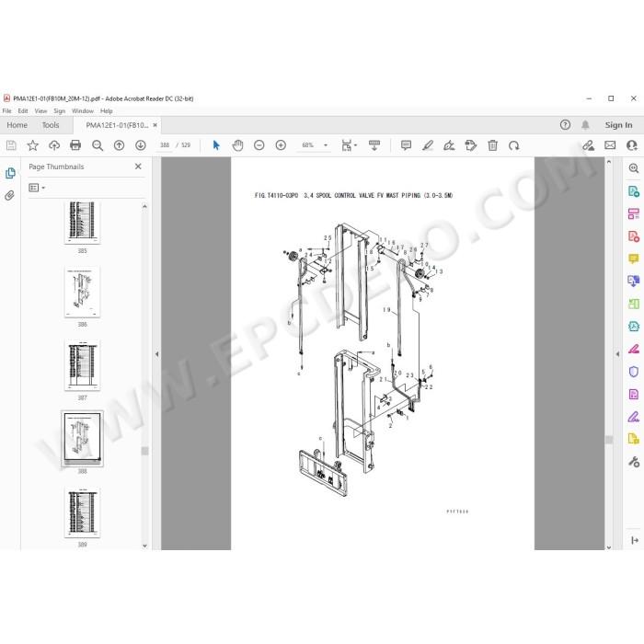Open the Help menu
The image size is (644, 644).
(x=107, y=111)
